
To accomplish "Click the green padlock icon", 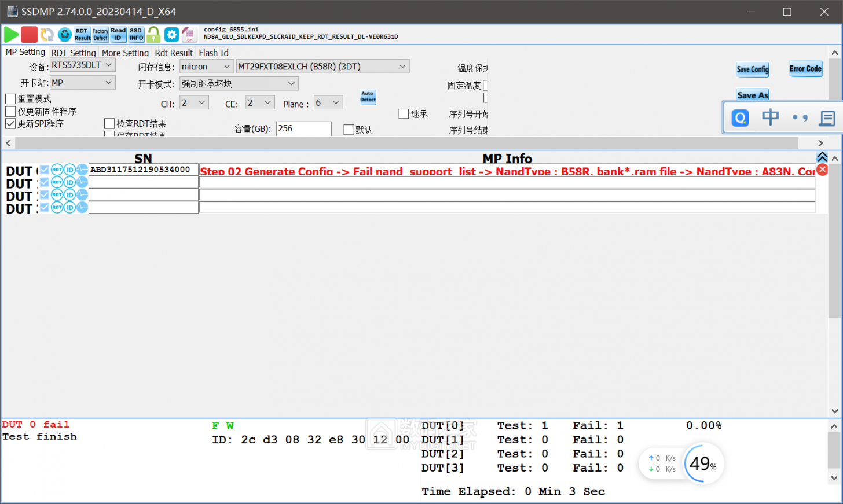I will click(x=153, y=35).
